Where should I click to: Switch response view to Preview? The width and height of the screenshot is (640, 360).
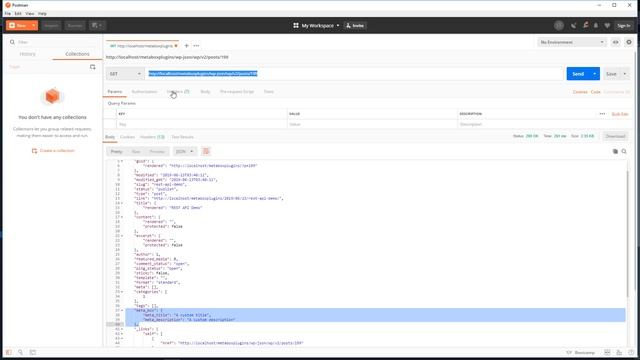click(157, 151)
